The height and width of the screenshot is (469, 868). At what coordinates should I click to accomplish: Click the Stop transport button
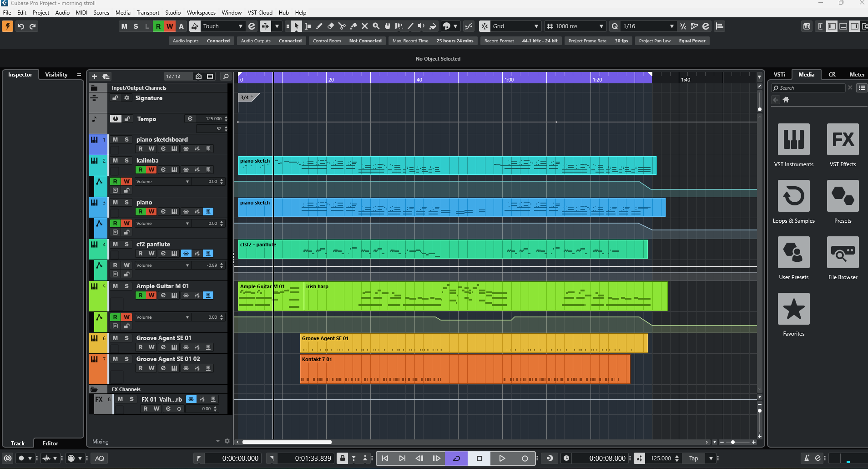[x=479, y=459]
